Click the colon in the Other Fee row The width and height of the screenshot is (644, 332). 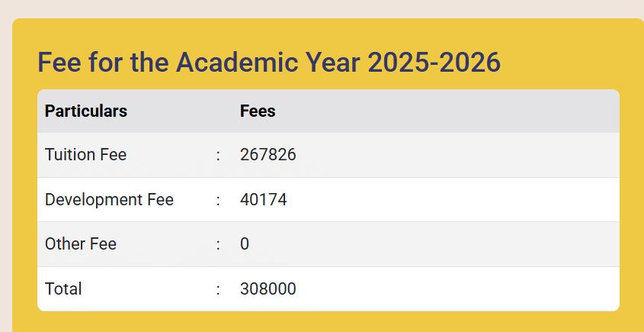pos(218,245)
